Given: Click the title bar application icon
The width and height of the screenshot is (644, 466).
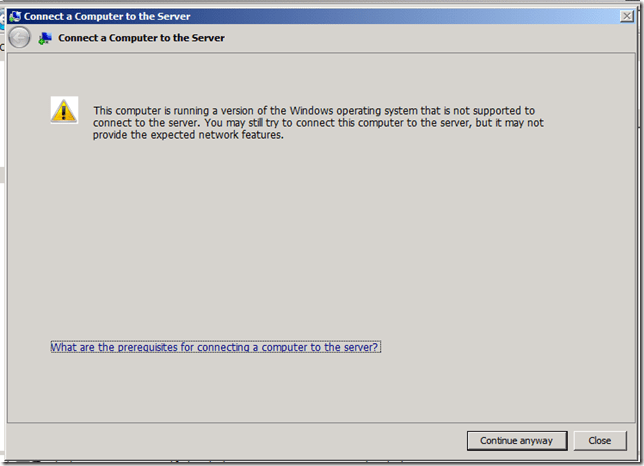Looking at the screenshot, I should pos(15,16).
